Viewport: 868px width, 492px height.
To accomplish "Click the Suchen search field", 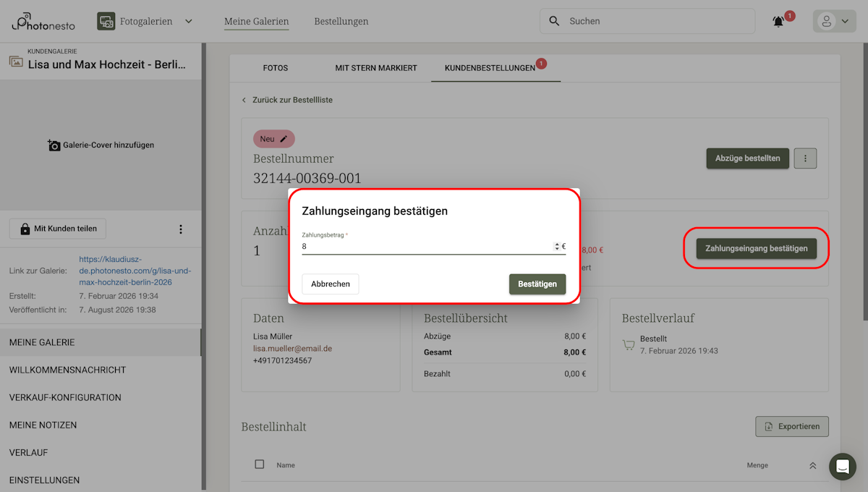I will [x=648, y=21].
